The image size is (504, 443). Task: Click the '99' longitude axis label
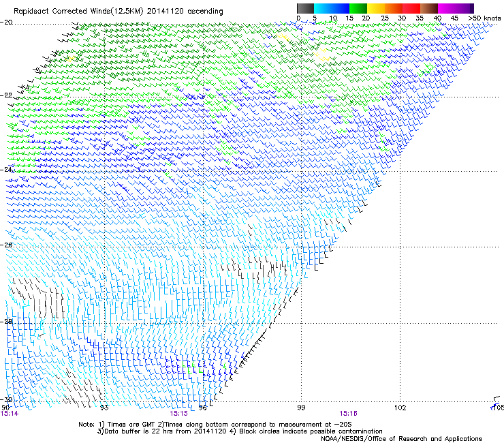click(301, 408)
